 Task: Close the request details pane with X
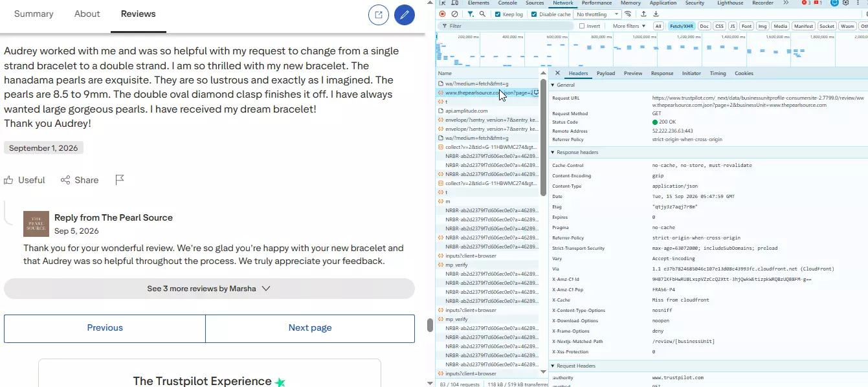pos(557,73)
